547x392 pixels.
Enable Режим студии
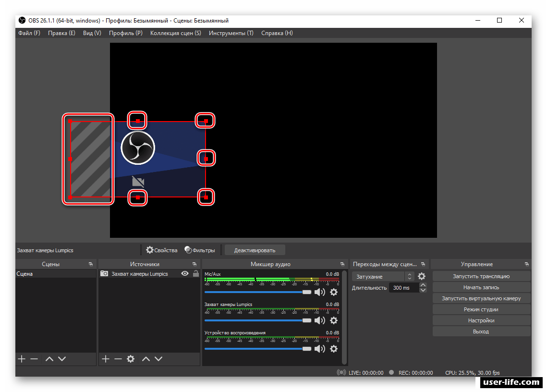coord(481,309)
